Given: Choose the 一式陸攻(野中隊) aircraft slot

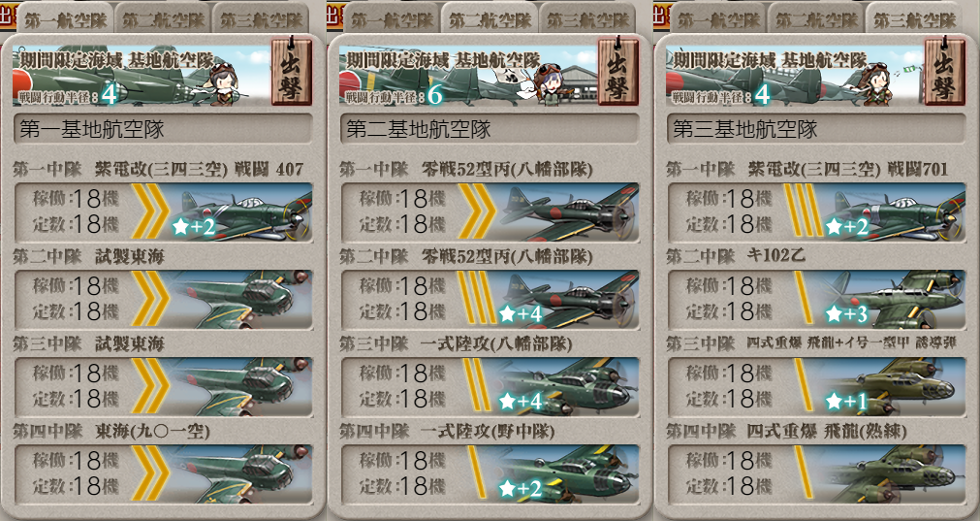Looking at the screenshot, I should [x=490, y=474].
